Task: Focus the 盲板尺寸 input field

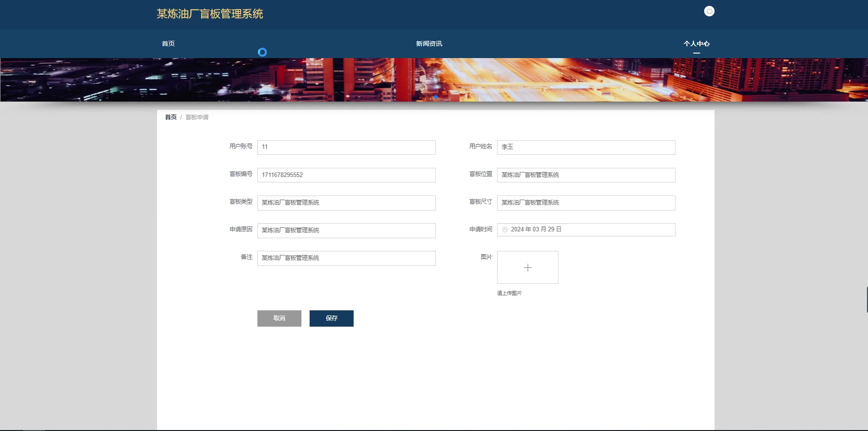Action: tap(586, 203)
